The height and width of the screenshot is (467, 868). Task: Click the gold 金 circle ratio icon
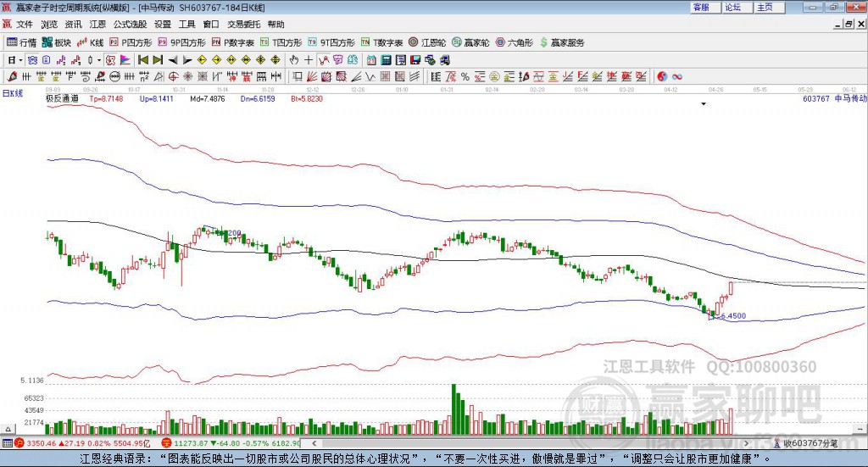pos(494,76)
